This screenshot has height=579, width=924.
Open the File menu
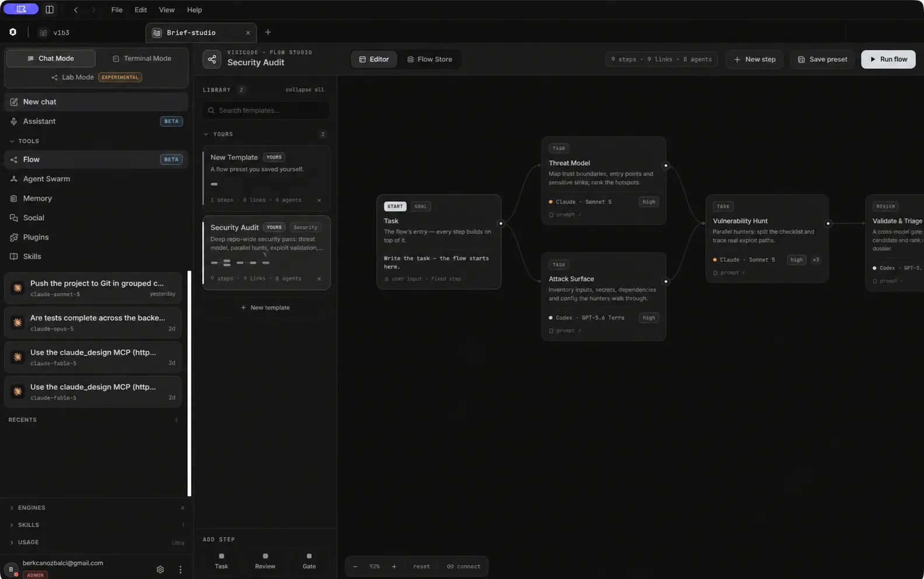(117, 10)
